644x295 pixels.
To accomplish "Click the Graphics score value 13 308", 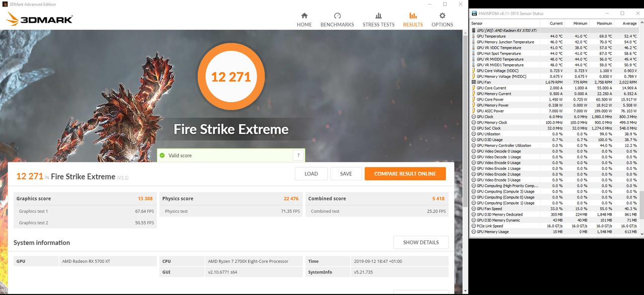I will pos(145,199).
